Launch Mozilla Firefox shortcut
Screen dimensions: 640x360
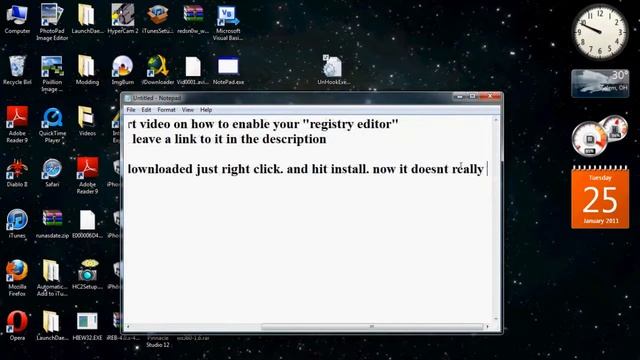pyautogui.click(x=17, y=278)
